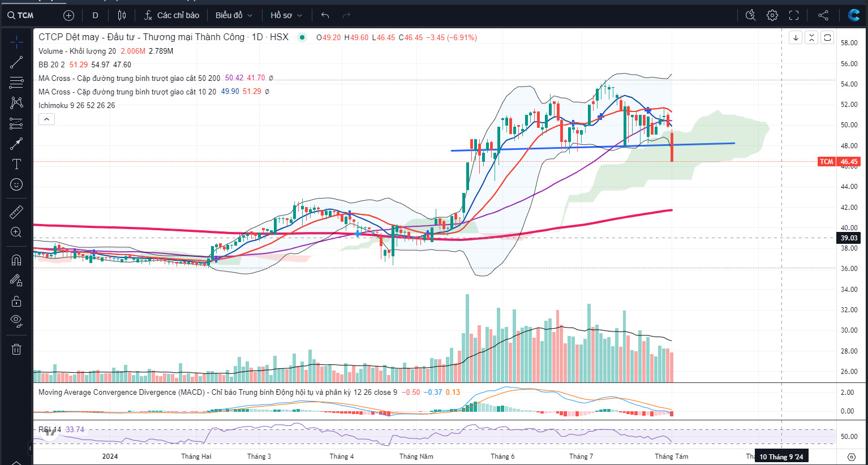Collapse the indicator legend with the chevron

46,119
